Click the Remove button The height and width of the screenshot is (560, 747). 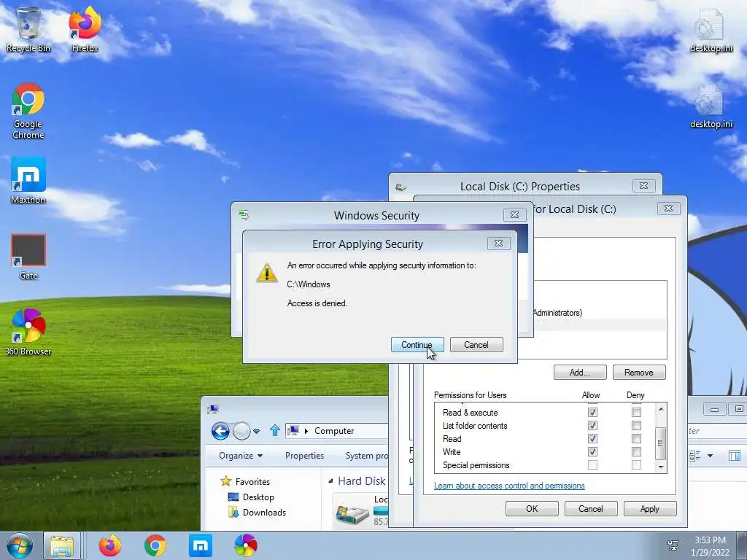[x=639, y=373]
